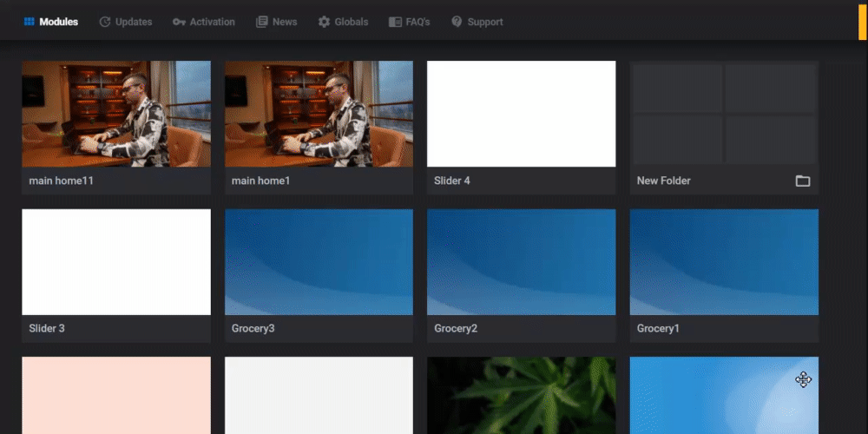
Task: Click the New Folder title label
Action: point(664,181)
